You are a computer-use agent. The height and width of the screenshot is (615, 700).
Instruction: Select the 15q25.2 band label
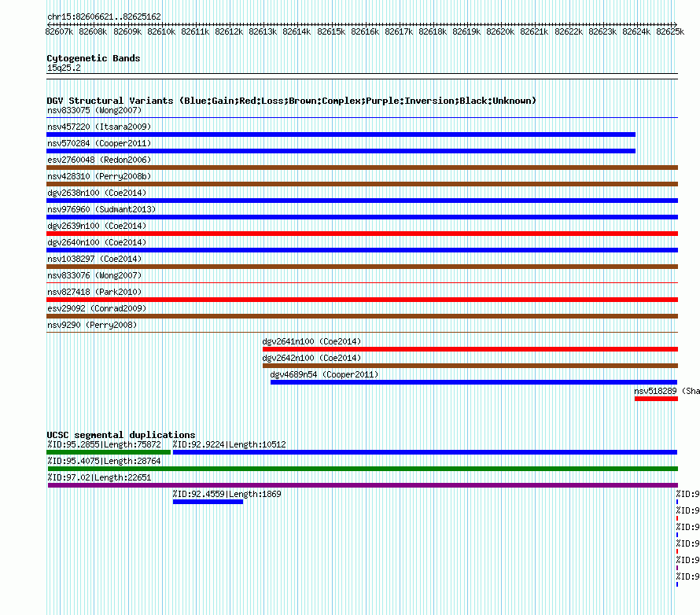(x=64, y=68)
